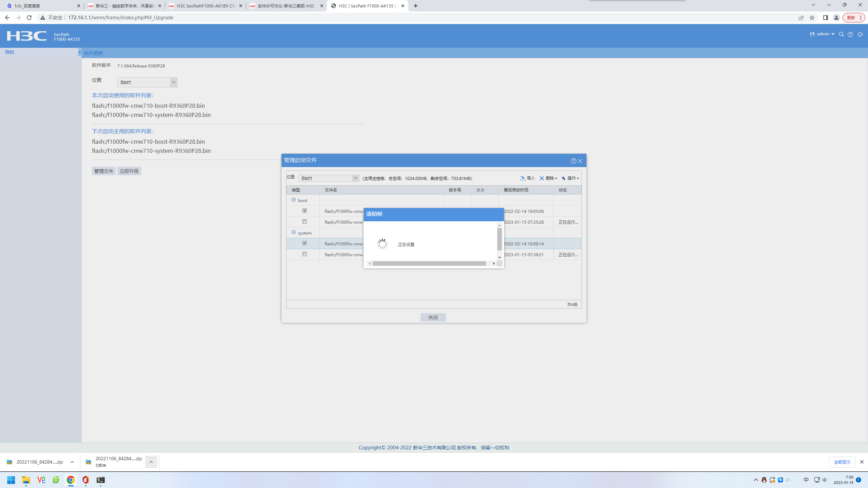Click the Manage Files button

[x=103, y=171]
